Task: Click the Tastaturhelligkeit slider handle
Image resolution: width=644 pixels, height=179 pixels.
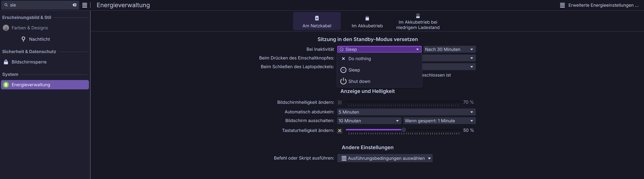Action: (403, 130)
